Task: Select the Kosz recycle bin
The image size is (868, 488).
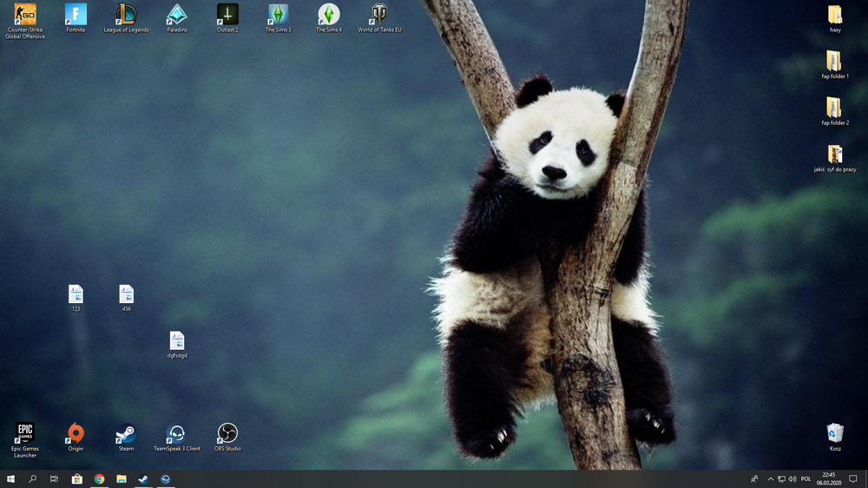Action: click(835, 437)
